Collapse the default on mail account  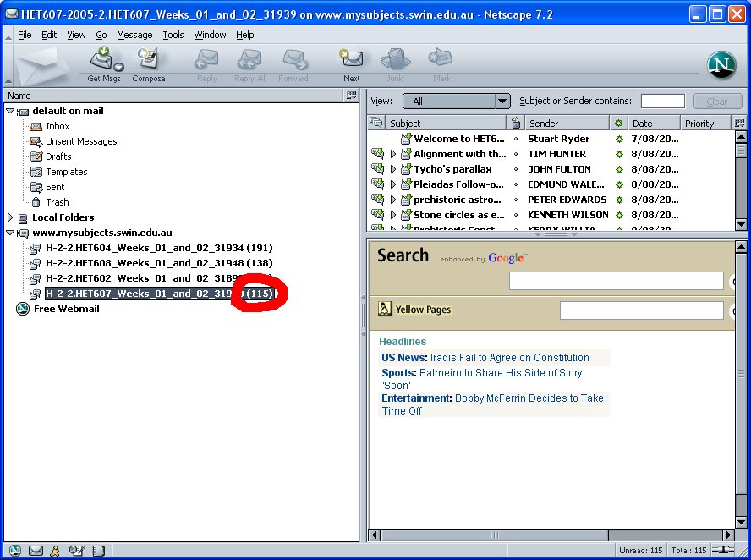10,111
